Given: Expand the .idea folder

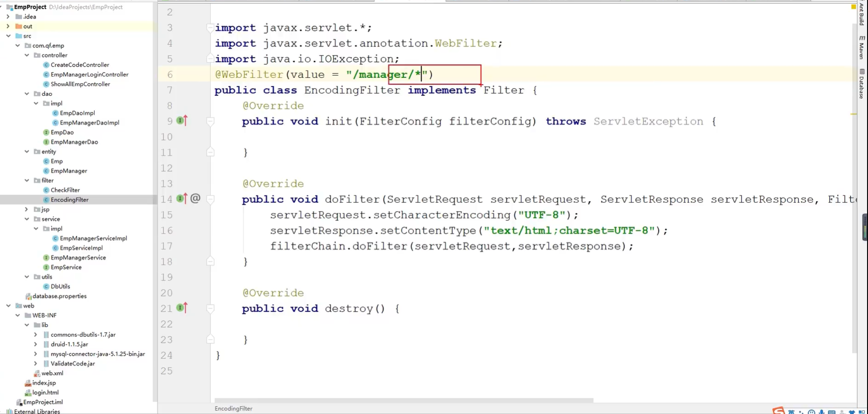Looking at the screenshot, I should pos(8,17).
